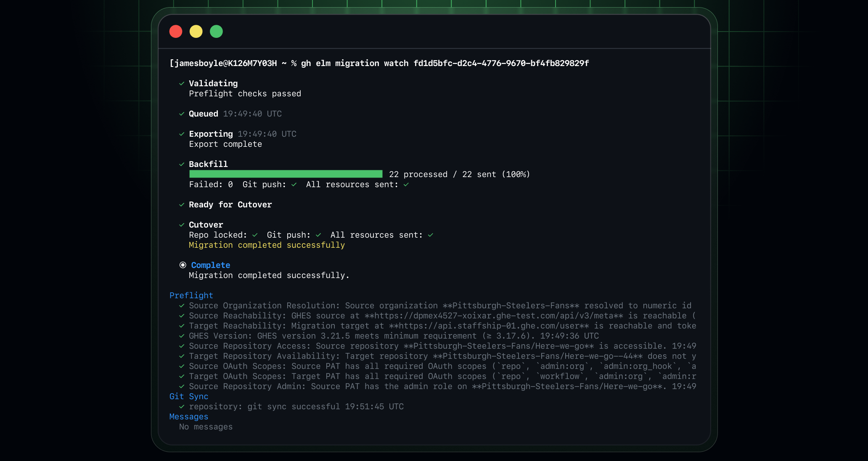Click the checkmark beside Backfill
This screenshot has width=868, height=461.
tap(182, 164)
